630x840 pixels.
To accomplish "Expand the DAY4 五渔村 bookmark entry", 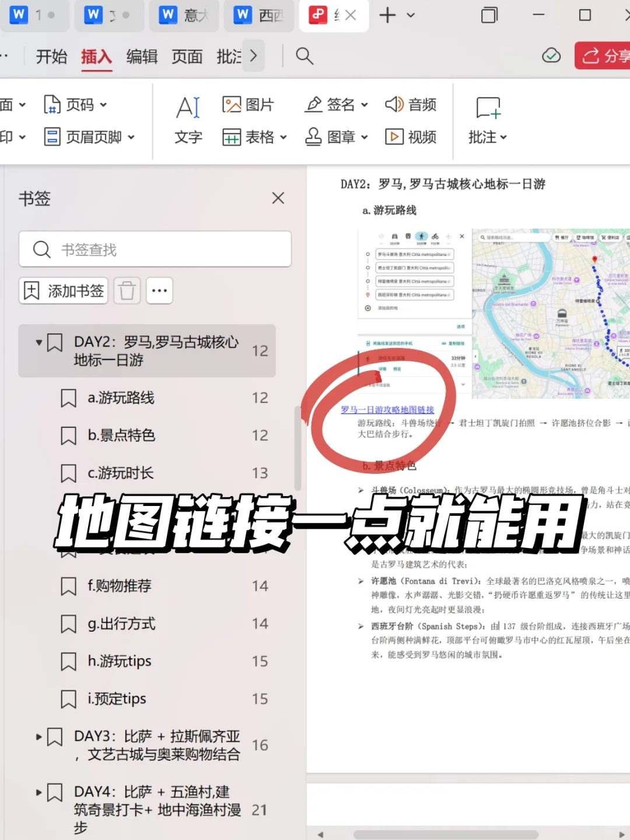I will (x=38, y=792).
